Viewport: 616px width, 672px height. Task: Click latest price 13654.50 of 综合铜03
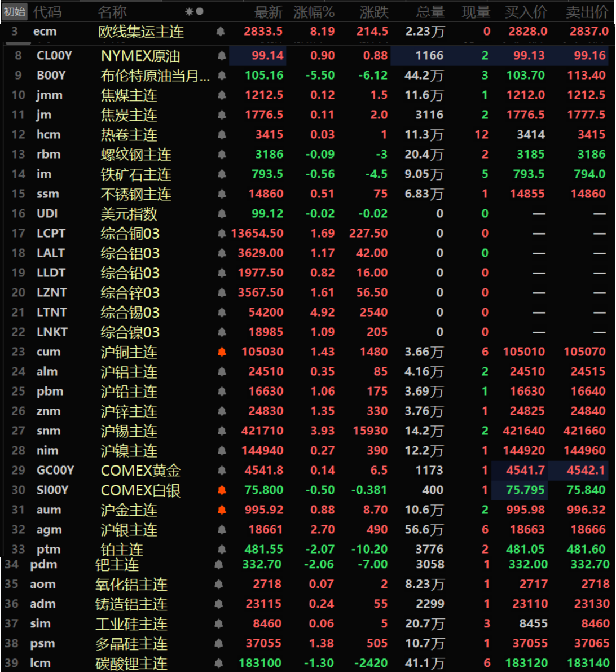click(257, 233)
